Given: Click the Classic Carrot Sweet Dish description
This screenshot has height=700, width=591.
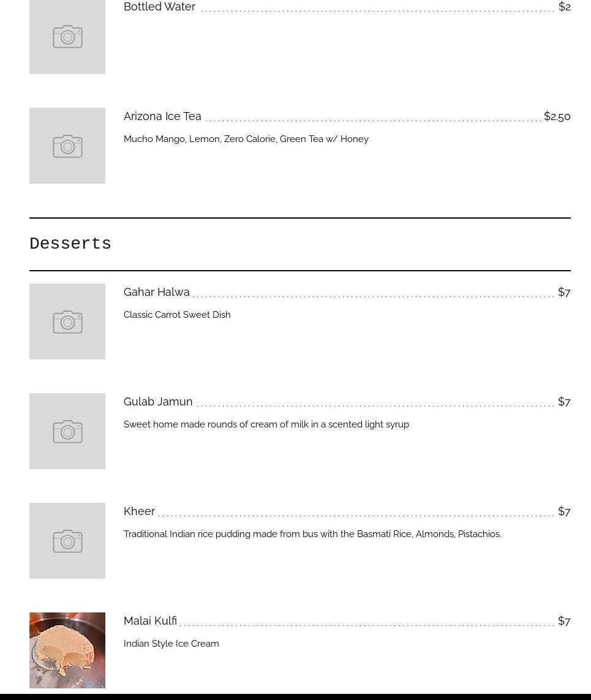Looking at the screenshot, I should coord(177,315).
